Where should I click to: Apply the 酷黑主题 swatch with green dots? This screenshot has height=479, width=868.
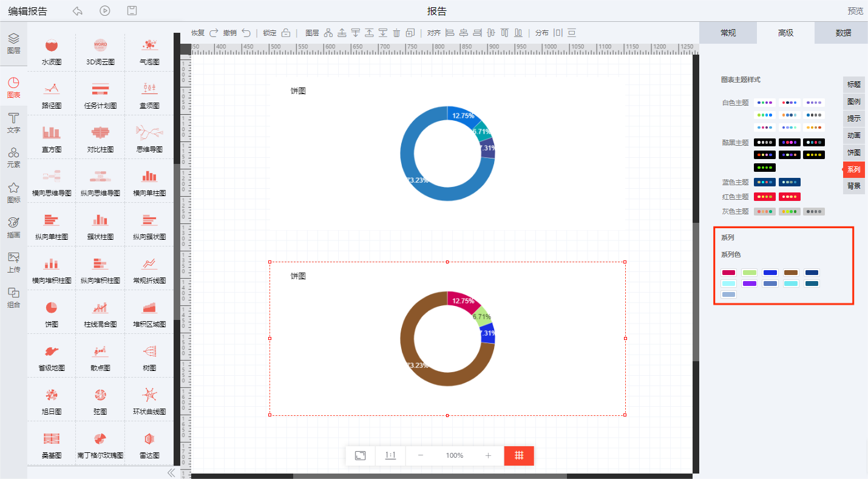pyautogui.click(x=765, y=168)
